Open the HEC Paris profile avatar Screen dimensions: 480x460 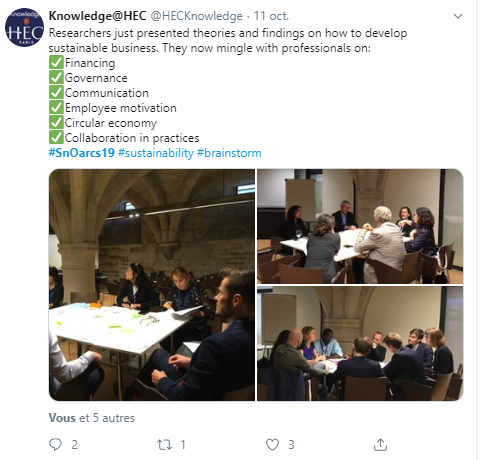[x=24, y=27]
